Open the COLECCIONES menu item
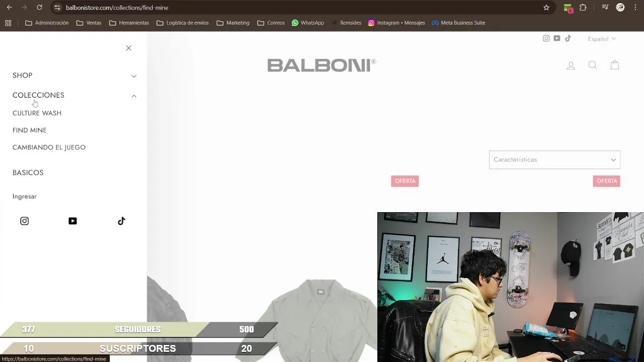The width and height of the screenshot is (644, 362). tap(38, 95)
